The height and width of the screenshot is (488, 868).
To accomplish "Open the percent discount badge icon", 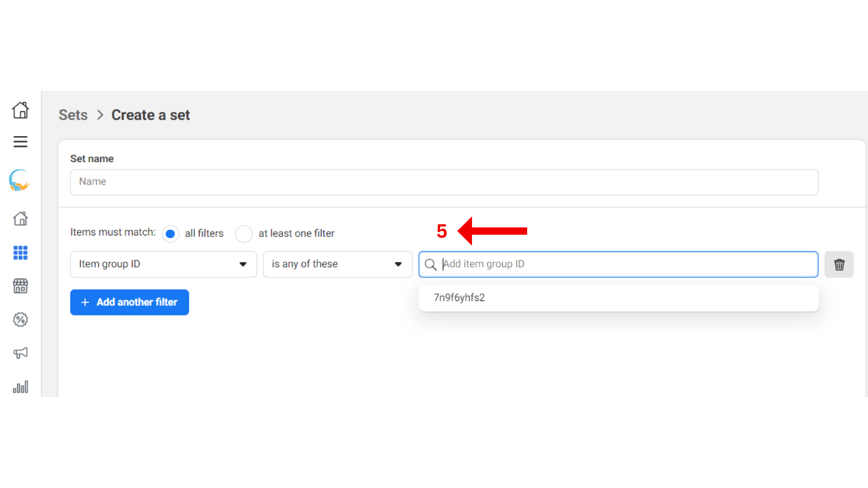I will [x=20, y=319].
